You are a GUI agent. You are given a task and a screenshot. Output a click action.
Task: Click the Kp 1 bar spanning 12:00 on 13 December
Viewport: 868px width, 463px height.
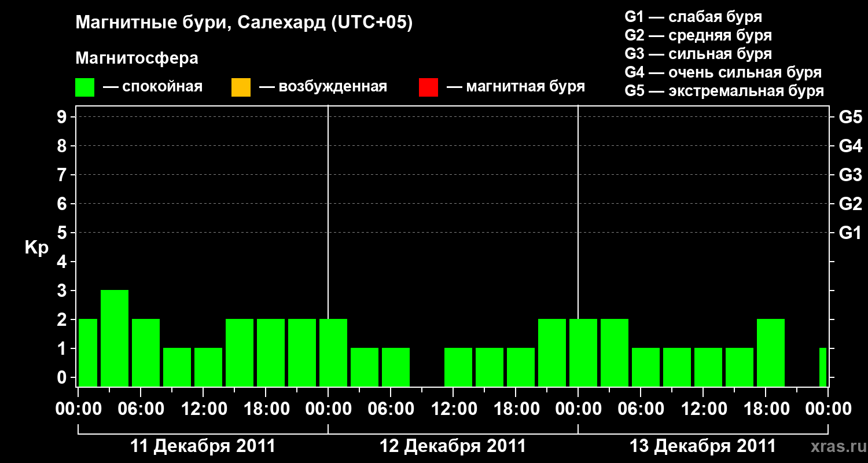pos(708,367)
